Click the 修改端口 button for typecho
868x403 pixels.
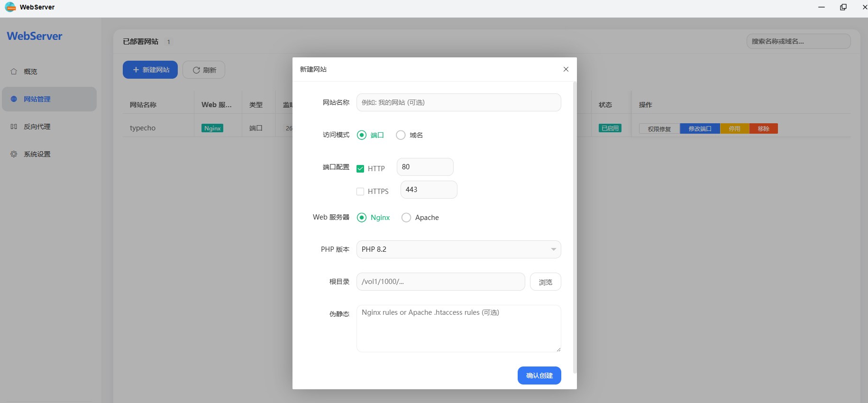(x=700, y=128)
